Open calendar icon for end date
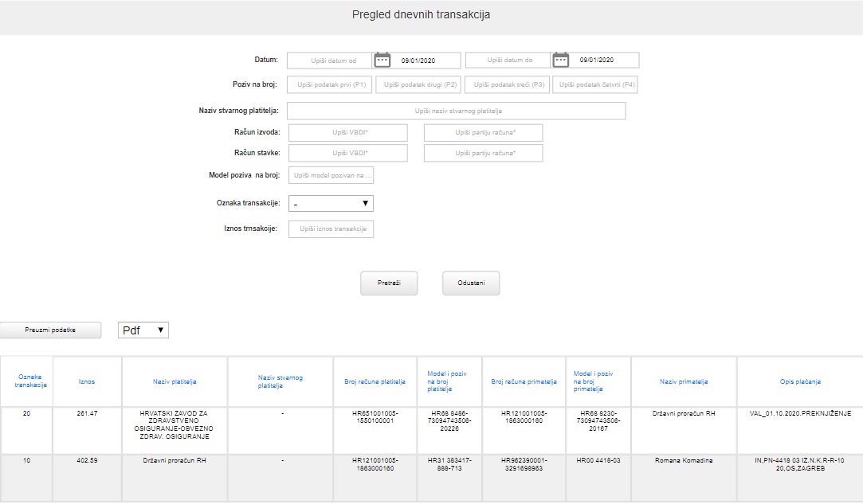Screen dimensions: 863x504 [x=561, y=61]
